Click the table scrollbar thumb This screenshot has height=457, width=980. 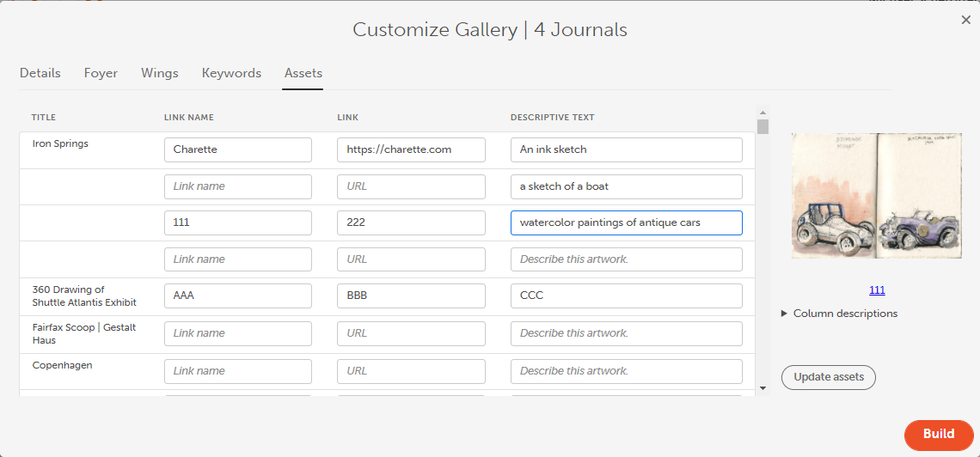pos(763,126)
